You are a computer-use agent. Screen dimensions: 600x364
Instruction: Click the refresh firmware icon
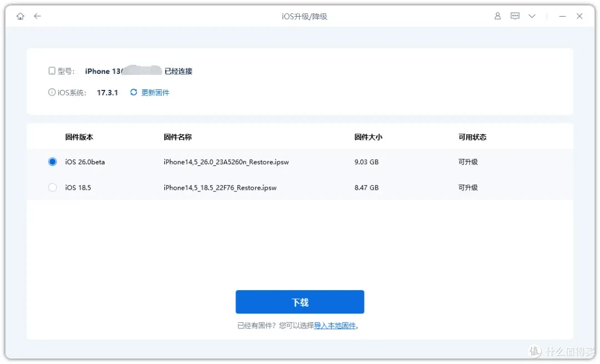[x=133, y=92]
